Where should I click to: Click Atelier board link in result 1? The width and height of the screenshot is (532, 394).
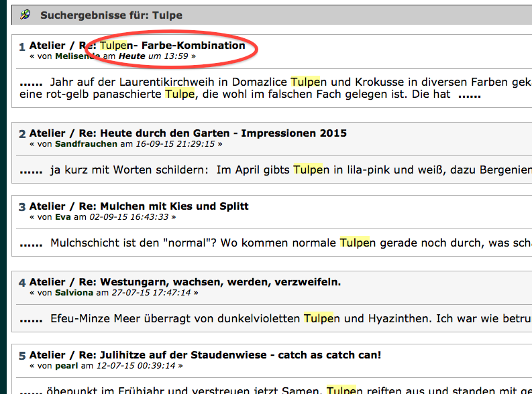pos(47,46)
